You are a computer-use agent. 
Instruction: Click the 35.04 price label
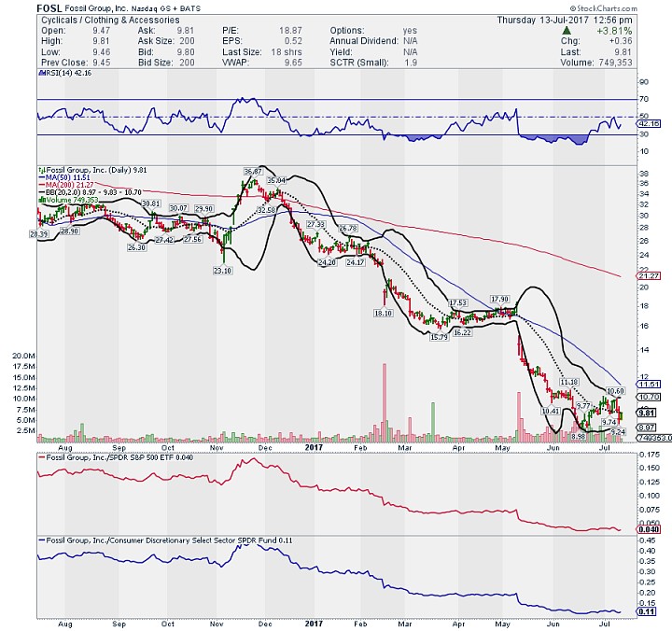[x=276, y=180]
